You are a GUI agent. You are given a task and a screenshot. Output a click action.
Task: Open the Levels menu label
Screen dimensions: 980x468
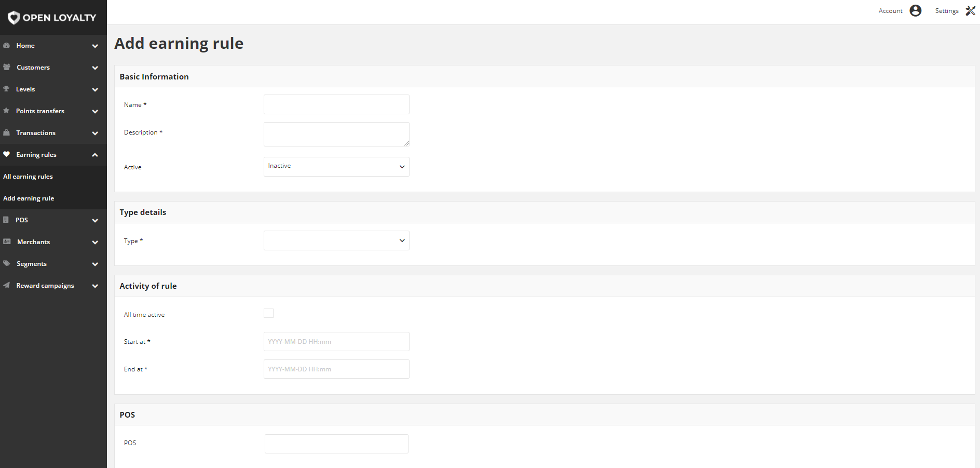[25, 89]
